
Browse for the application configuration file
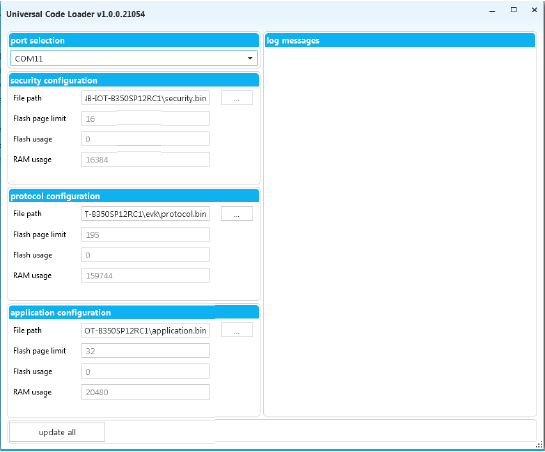coord(237,330)
